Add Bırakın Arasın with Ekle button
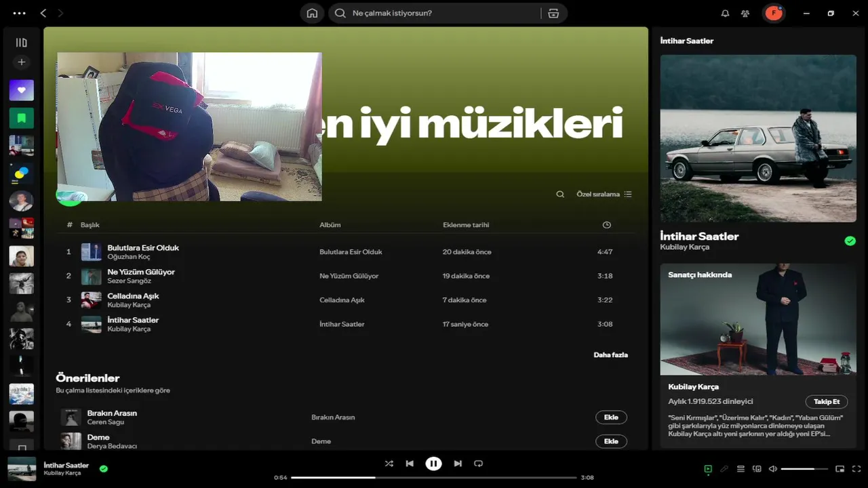The image size is (868, 488). click(611, 418)
